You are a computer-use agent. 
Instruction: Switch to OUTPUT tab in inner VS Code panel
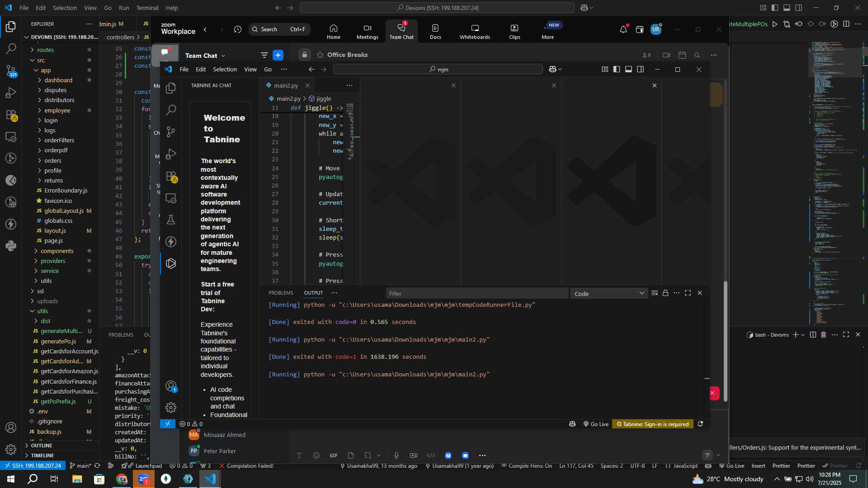(x=313, y=293)
